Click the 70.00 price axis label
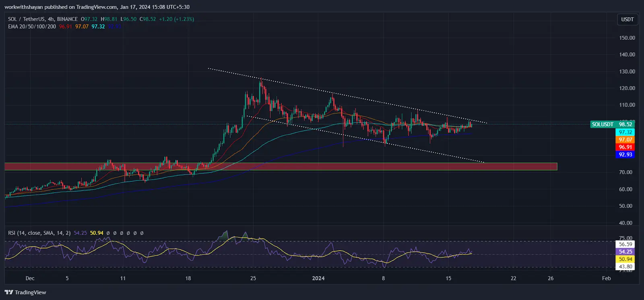This screenshot has height=300, width=644. pos(625,172)
